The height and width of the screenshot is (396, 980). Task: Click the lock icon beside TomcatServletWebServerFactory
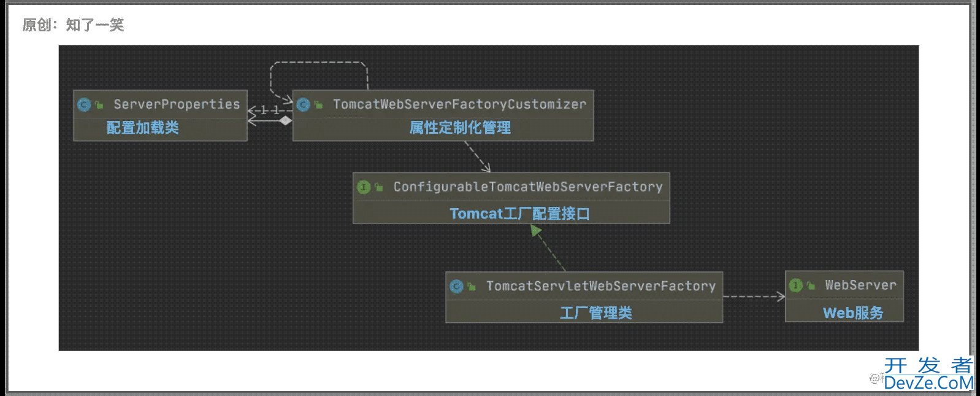coord(472,287)
